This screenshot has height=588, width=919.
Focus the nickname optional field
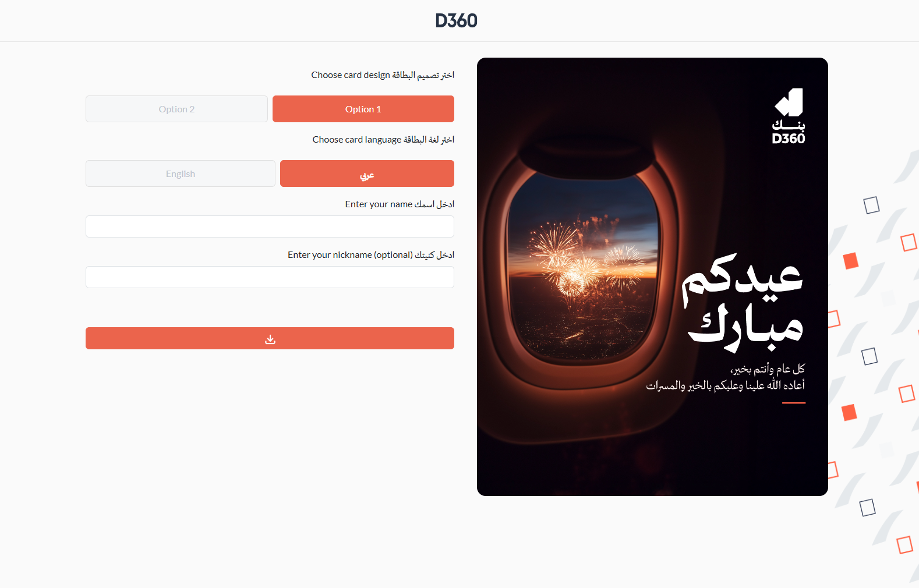click(270, 277)
